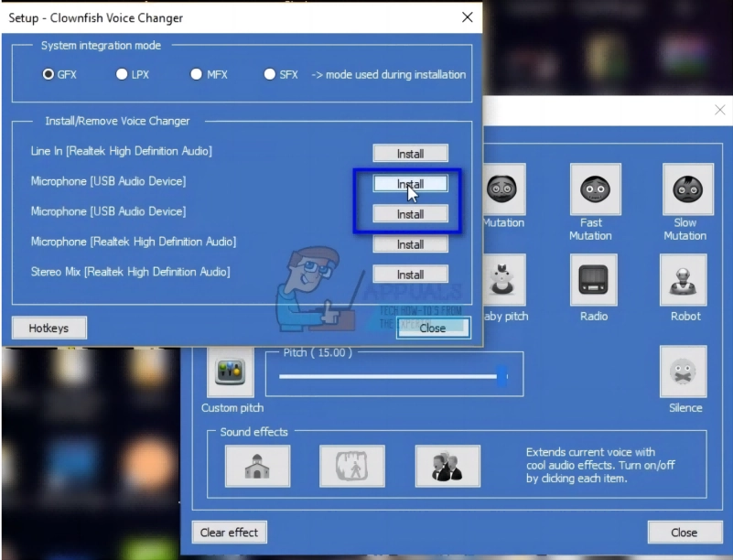Viewport: 733px width, 560px height.
Task: Install on first Microphone USB Audio Device
Action: (x=411, y=184)
